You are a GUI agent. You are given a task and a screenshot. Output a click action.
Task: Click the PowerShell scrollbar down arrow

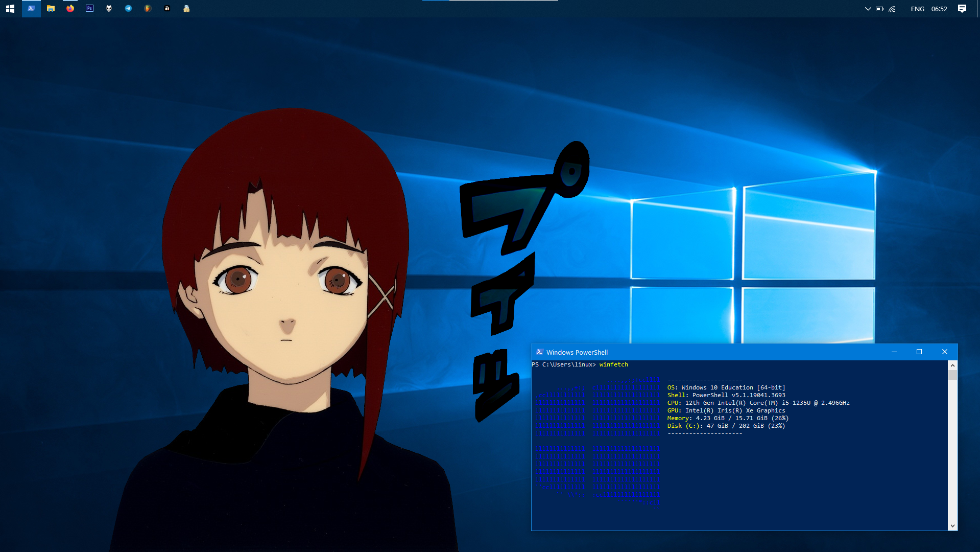pyautogui.click(x=952, y=526)
